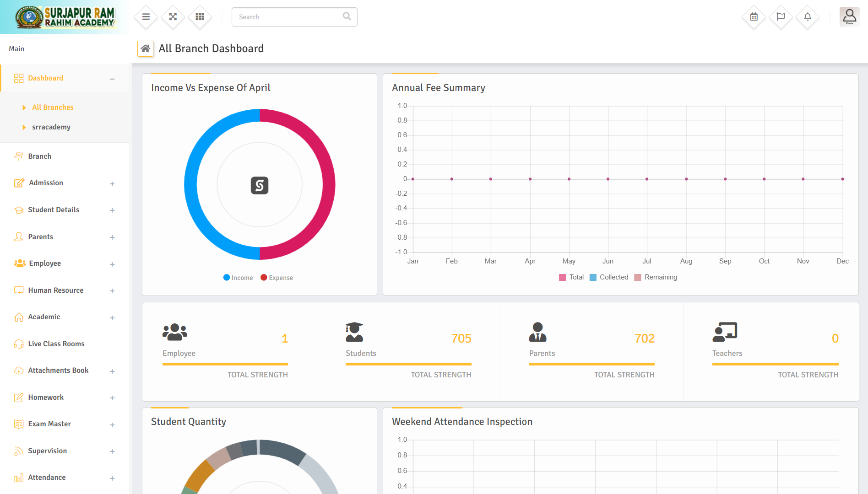Open the Branch menu item
Screen dimensions: 868x494
65,156
